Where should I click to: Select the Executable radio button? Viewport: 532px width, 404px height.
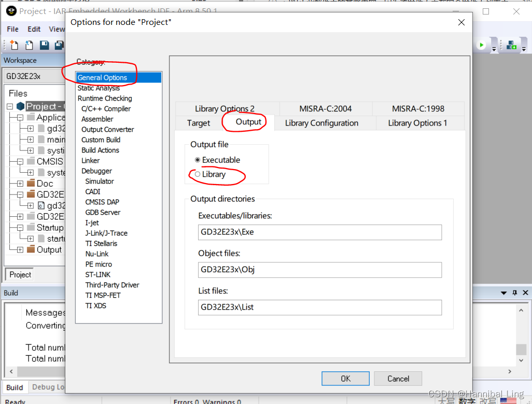tap(198, 160)
